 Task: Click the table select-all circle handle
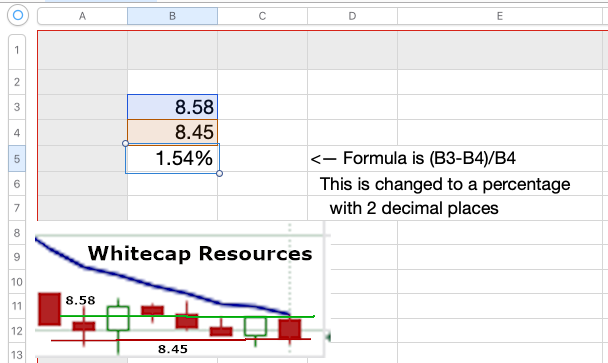coord(18,16)
